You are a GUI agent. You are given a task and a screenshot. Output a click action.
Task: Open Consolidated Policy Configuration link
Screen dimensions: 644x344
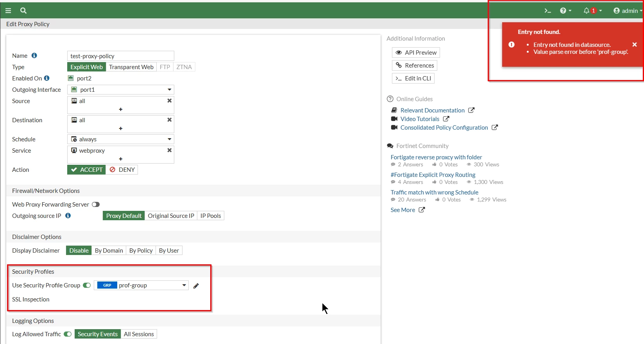[x=444, y=127]
